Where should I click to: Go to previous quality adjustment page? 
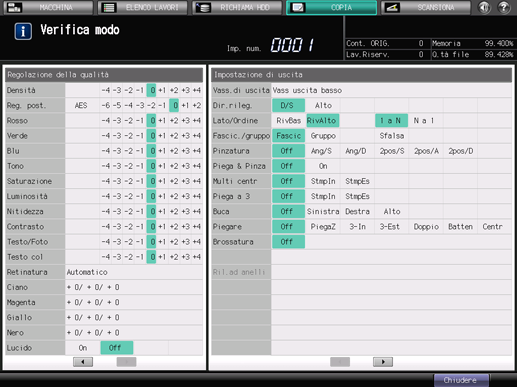pos(83,362)
